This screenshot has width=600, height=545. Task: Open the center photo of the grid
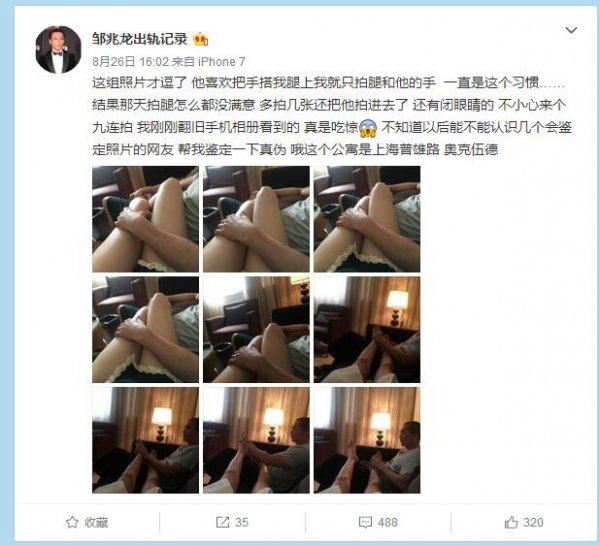(256, 330)
